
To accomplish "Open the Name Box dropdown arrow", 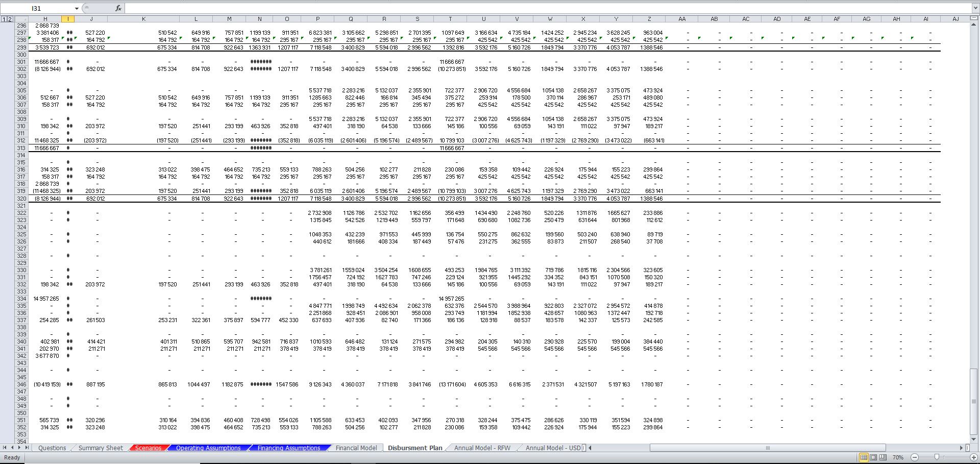I will [x=77, y=9].
